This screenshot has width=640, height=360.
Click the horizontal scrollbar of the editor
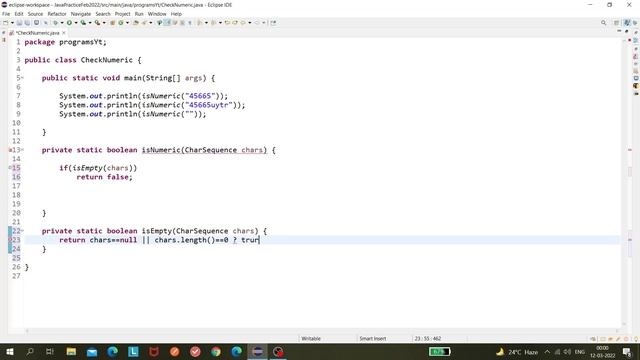click(x=322, y=331)
